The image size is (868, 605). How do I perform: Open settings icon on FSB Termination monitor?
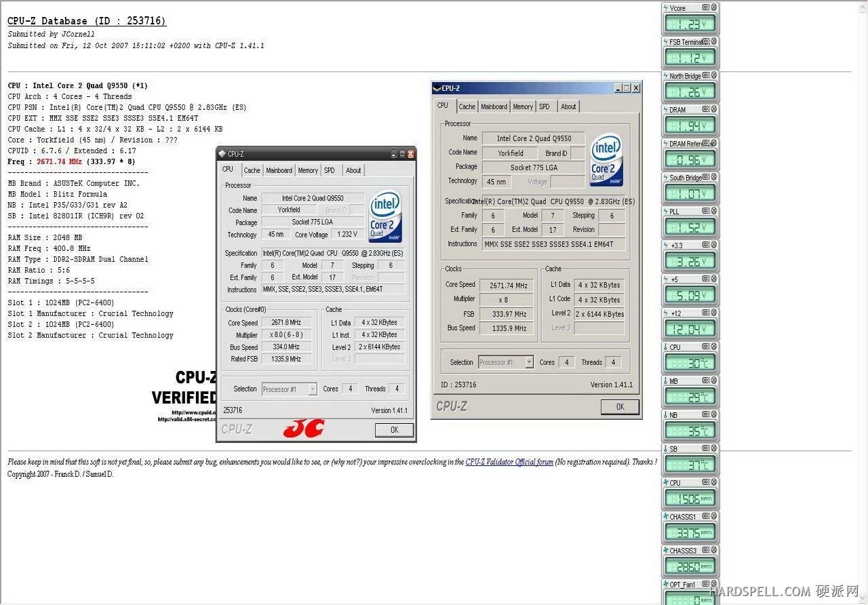pyautogui.click(x=706, y=41)
